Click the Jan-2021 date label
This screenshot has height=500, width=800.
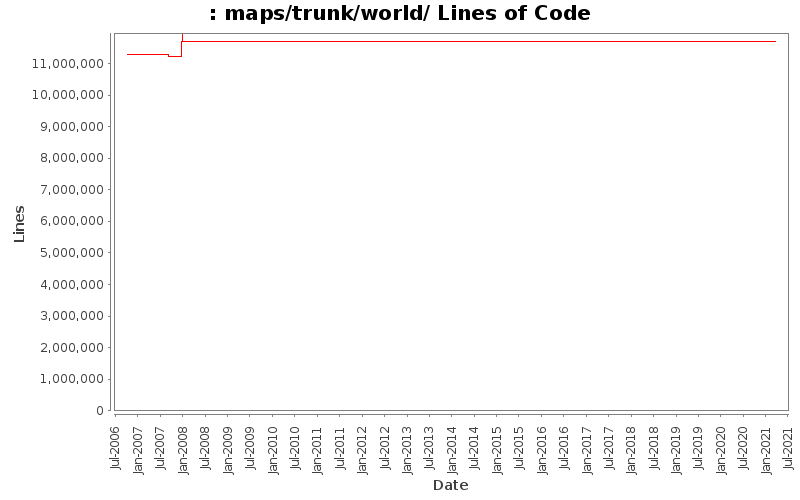pos(766,450)
